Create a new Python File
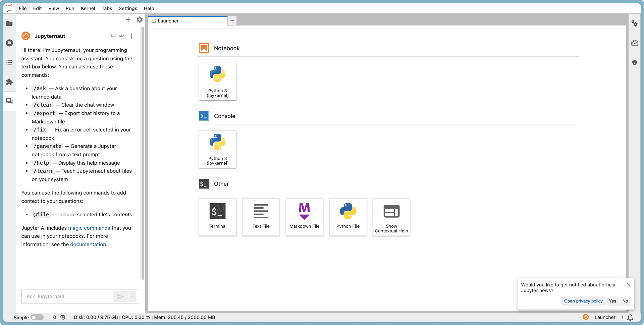 (348, 217)
